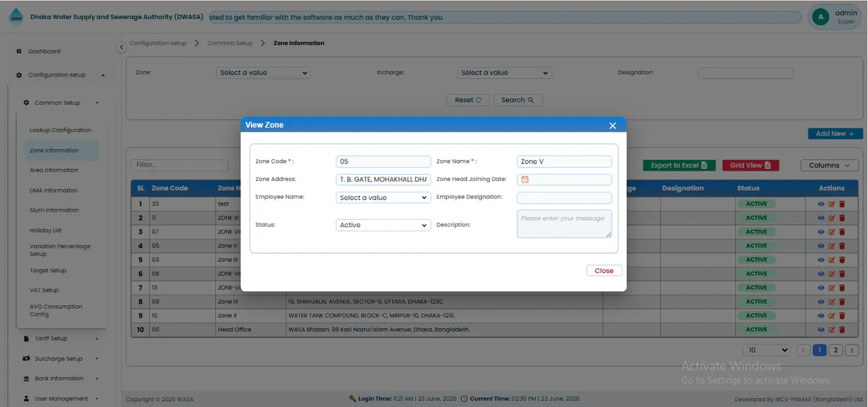Image resolution: width=868 pixels, height=407 pixels.
Task: Open the Zone filter dropdown
Action: pos(263,73)
